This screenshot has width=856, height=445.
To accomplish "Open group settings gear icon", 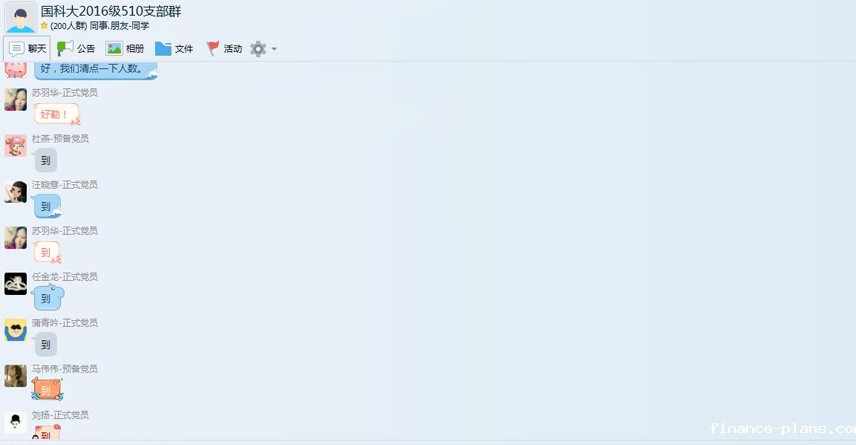I will click(x=258, y=49).
